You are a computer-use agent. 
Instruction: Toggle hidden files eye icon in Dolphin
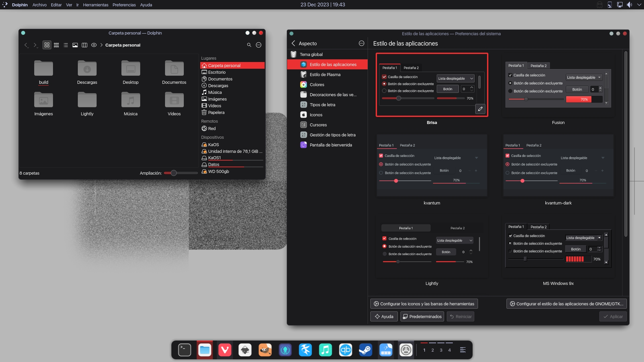click(94, 45)
